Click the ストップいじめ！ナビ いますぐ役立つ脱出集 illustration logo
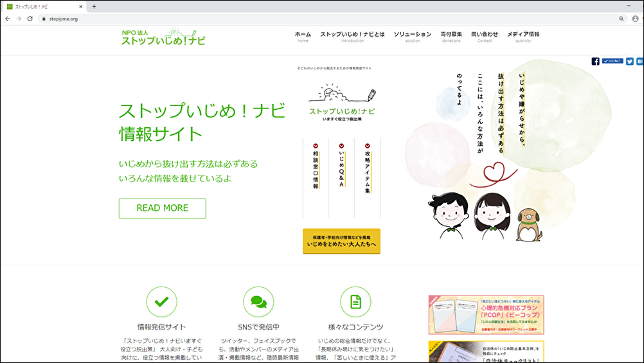Image resolution: width=644 pixels, height=363 pixels. (x=342, y=103)
